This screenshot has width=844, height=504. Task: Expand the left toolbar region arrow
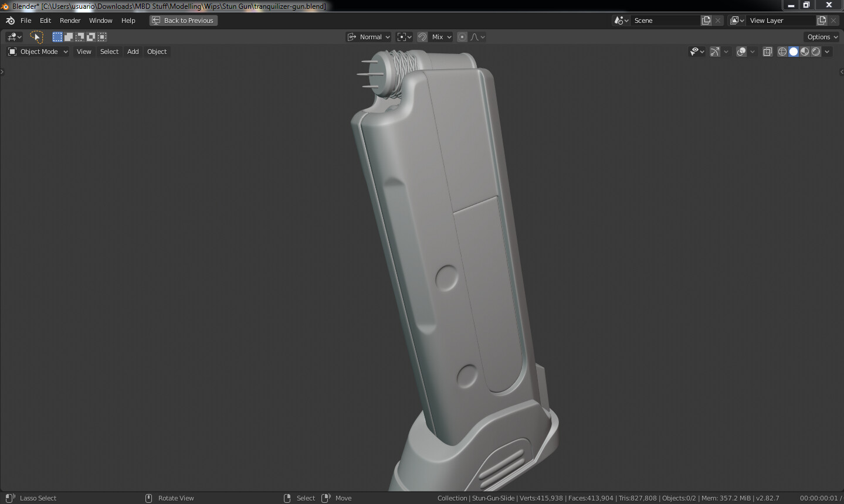(x=2, y=72)
